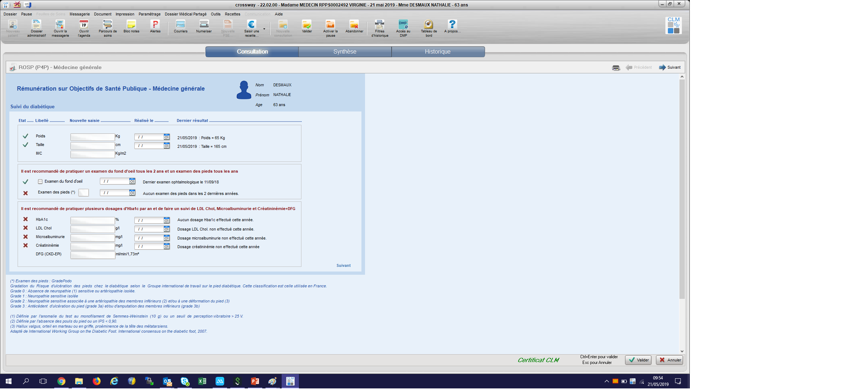Switch to the Synthèse tab

(x=345, y=52)
